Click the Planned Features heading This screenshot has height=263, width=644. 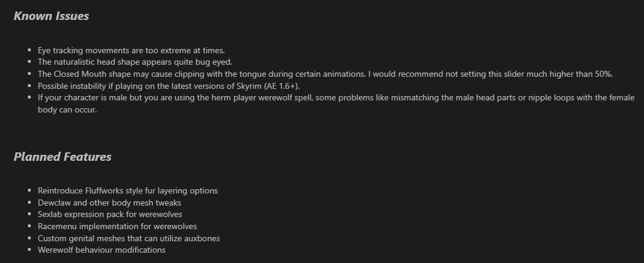click(x=62, y=157)
